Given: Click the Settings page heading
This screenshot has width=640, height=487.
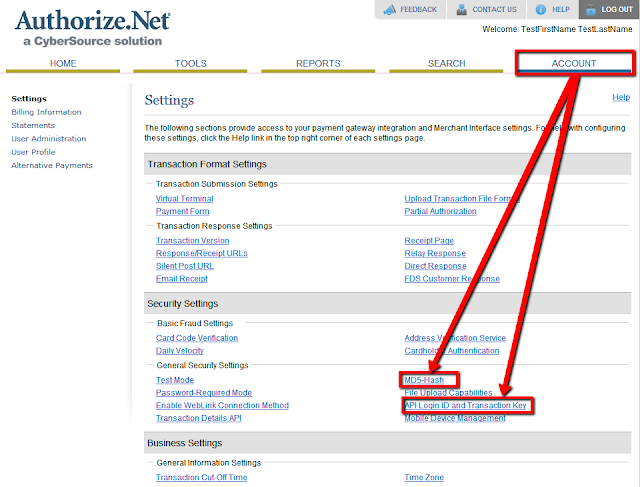Looking at the screenshot, I should coord(169,100).
